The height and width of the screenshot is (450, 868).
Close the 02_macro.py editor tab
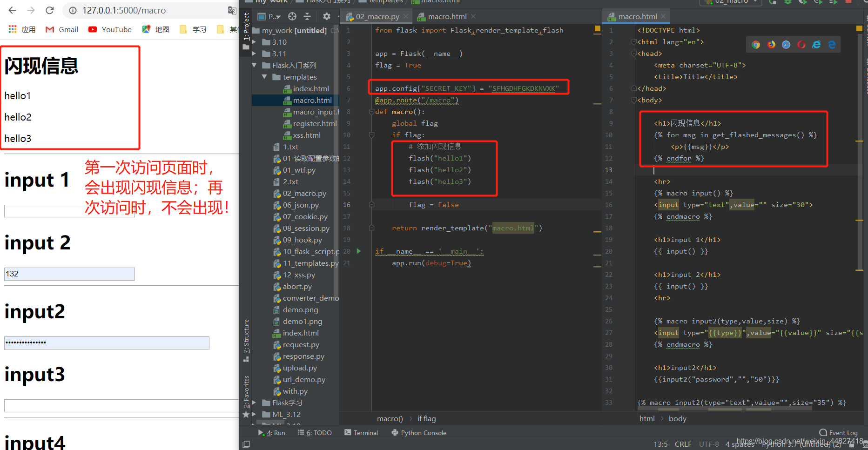coord(406,16)
